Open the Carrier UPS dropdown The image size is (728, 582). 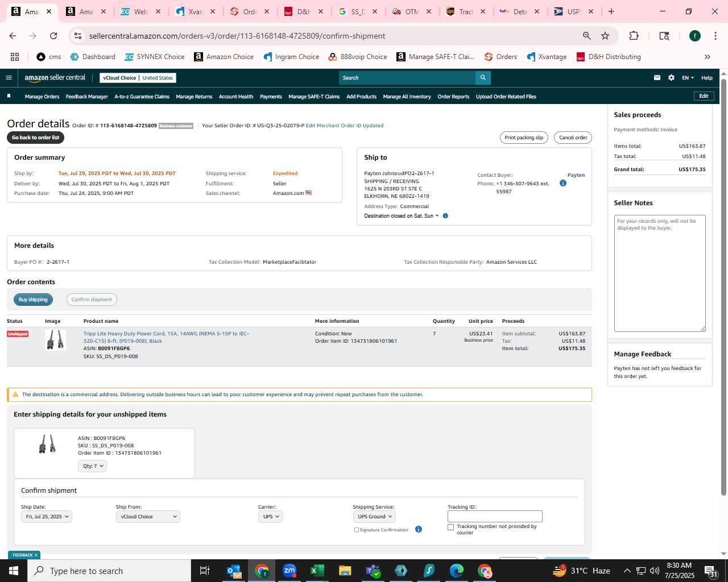click(x=270, y=517)
